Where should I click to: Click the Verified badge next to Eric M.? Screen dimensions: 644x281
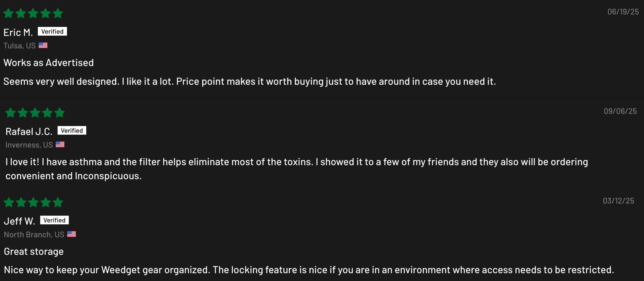(x=52, y=31)
